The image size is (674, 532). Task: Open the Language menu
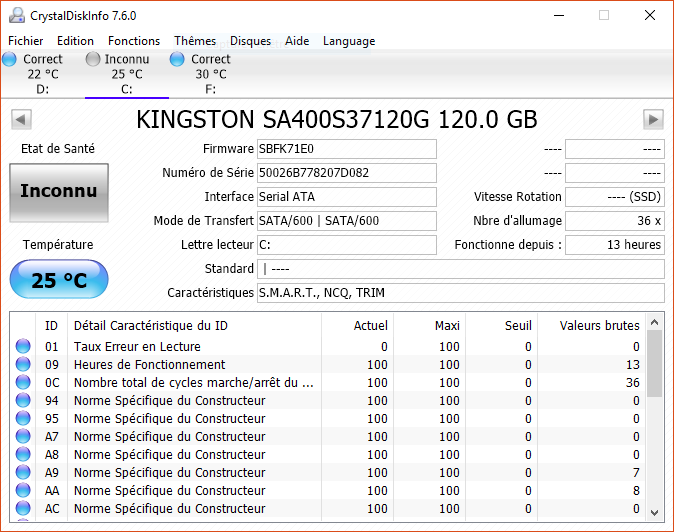(349, 41)
